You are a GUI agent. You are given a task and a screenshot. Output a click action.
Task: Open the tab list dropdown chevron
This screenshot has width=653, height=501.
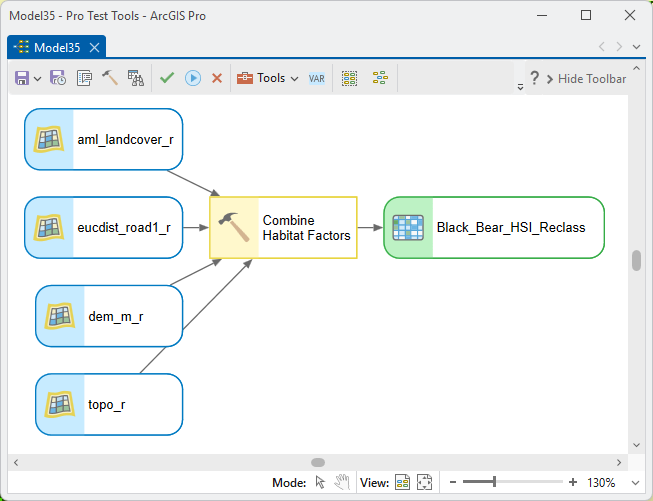(636, 47)
